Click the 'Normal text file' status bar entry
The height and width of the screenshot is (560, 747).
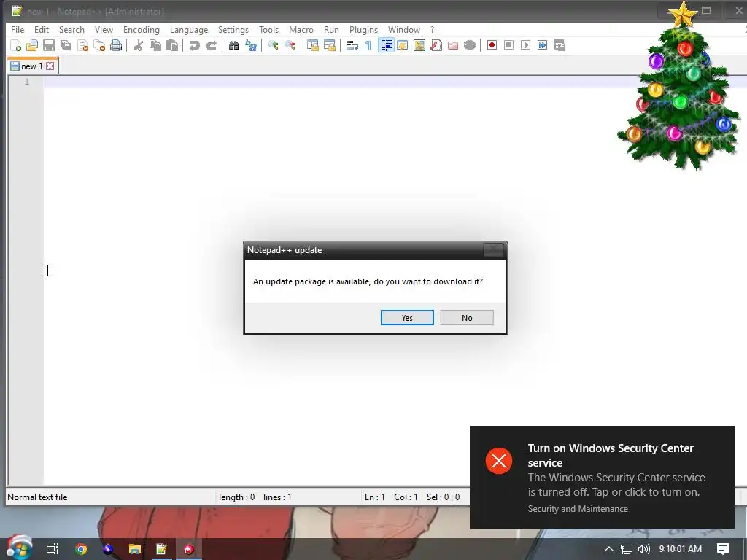point(37,497)
